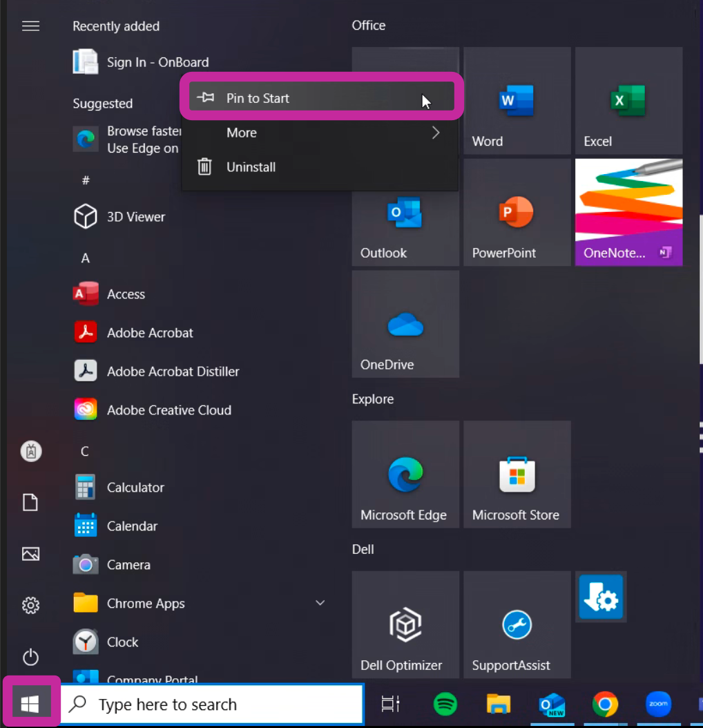Launch the PowerPoint tile
Viewport: 703px width, 728px height.
coord(517,213)
